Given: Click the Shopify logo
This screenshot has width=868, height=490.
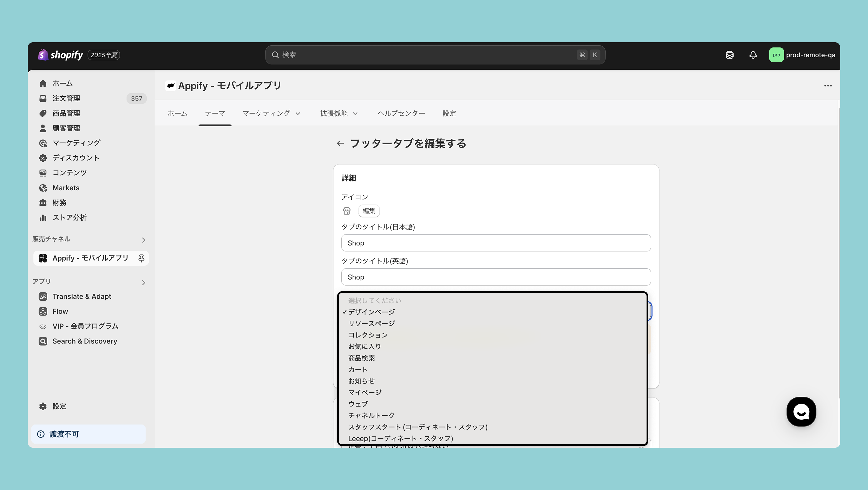Looking at the screenshot, I should (61, 55).
